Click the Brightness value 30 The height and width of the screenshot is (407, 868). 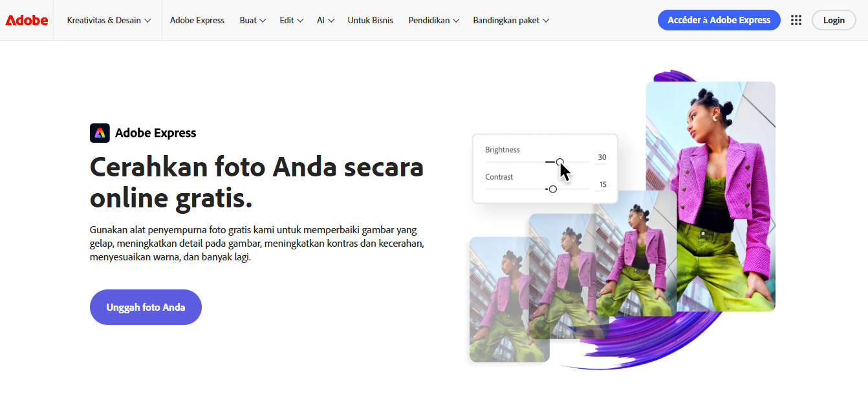click(602, 158)
